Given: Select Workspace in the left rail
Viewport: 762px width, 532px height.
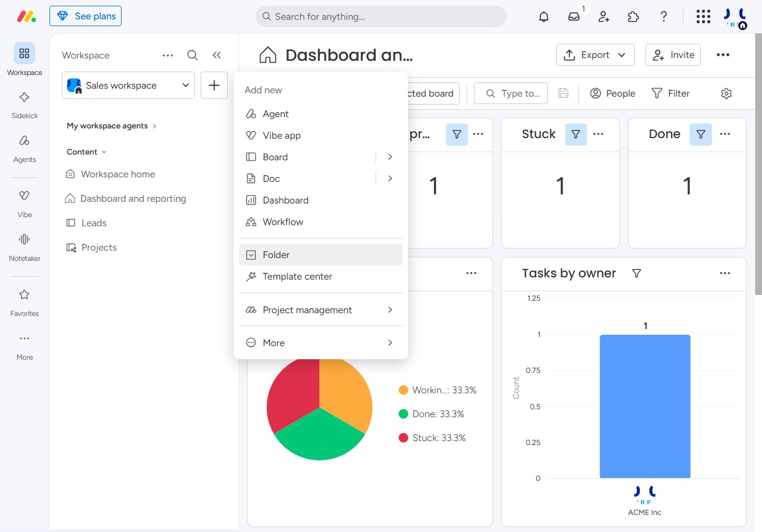Looking at the screenshot, I should point(24,60).
